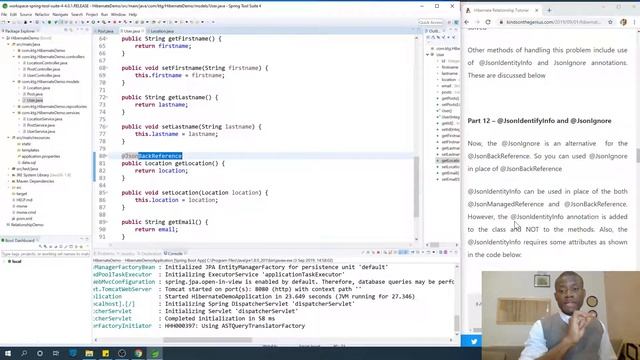Click the console horizontal scrollbar
This screenshot has height=360, width=640.
click(x=207, y=340)
